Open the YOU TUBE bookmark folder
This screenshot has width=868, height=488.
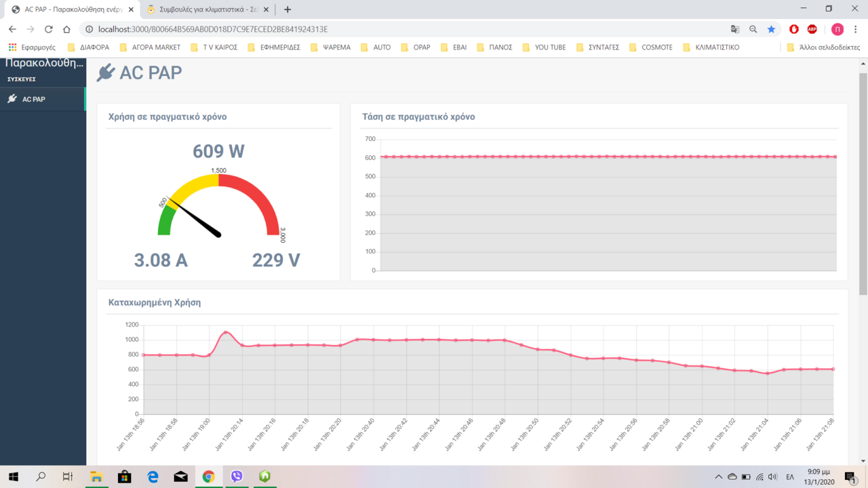point(544,47)
